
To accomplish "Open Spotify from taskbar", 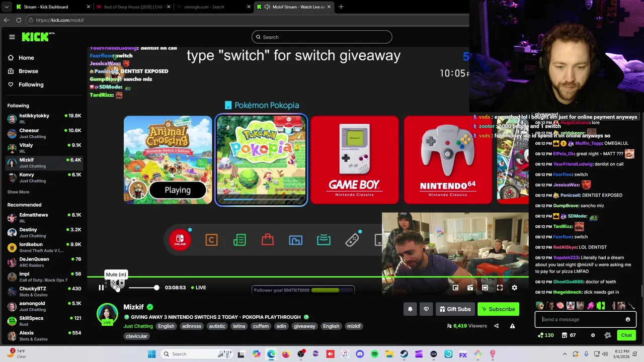I will pyautogui.click(x=374, y=354).
